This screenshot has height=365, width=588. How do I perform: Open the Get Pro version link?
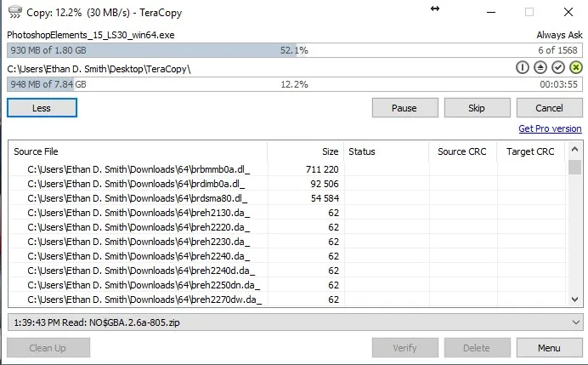[550, 128]
